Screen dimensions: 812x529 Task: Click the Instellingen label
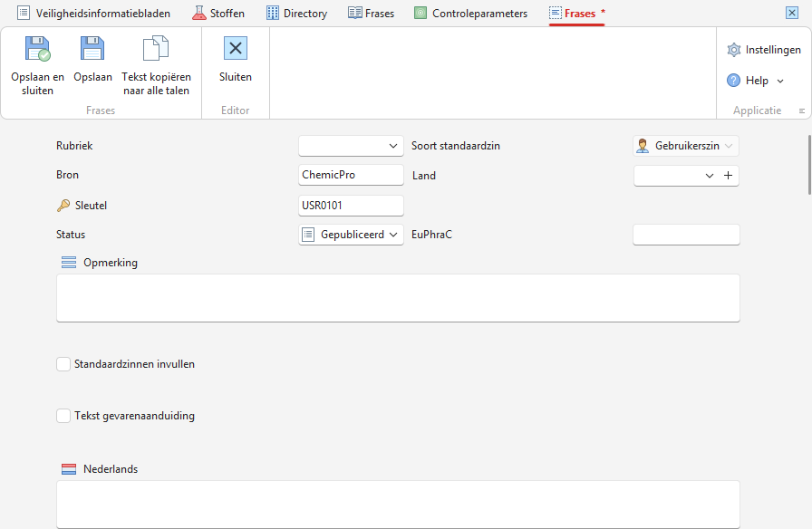[x=773, y=50]
